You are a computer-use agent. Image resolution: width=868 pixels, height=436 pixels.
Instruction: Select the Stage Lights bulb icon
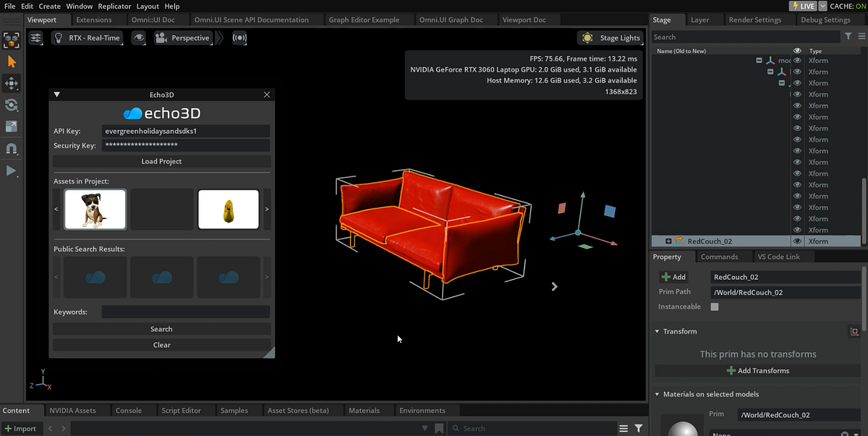point(588,38)
